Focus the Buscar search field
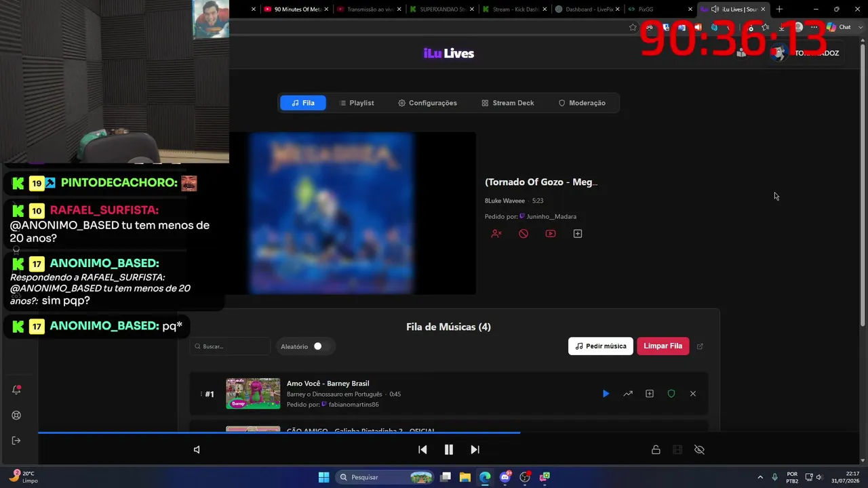The height and width of the screenshot is (488, 868). click(230, 346)
